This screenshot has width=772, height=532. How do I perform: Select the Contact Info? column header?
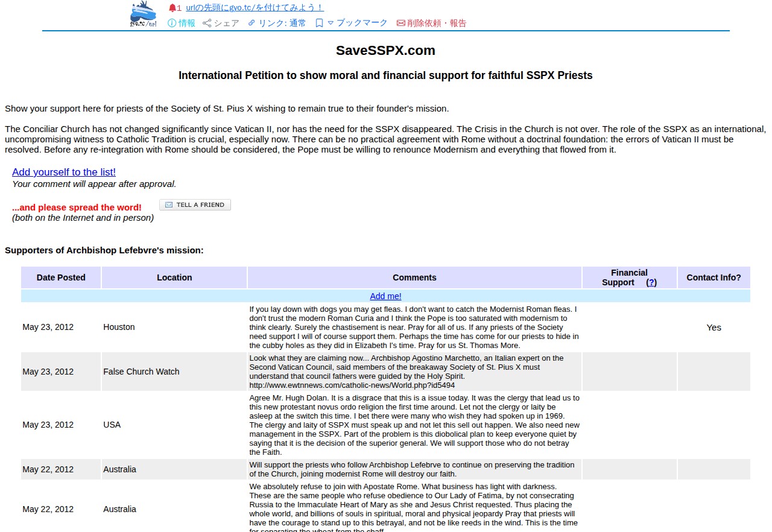(x=713, y=277)
